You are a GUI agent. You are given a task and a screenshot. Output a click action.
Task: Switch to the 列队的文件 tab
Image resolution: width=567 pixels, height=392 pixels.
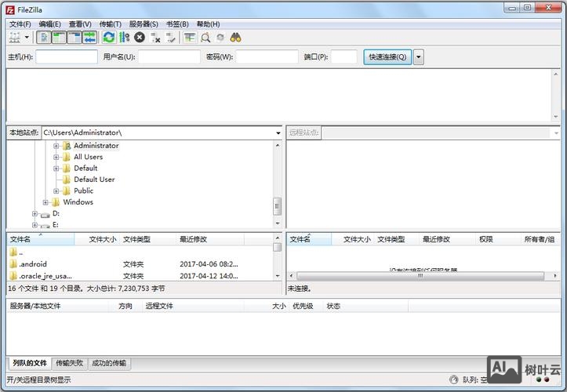[x=30, y=363]
